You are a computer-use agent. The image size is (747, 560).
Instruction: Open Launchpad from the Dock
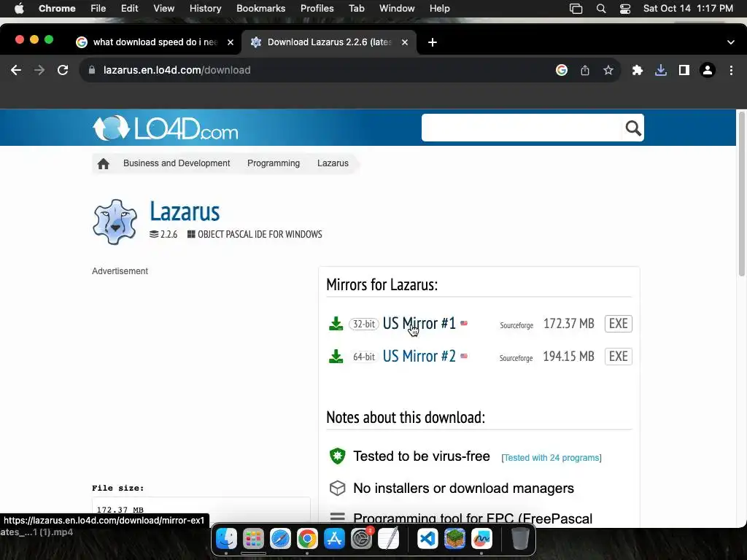click(x=253, y=539)
